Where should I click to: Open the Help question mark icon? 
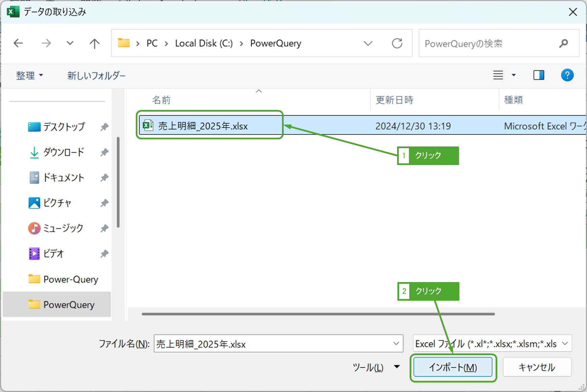(x=567, y=75)
